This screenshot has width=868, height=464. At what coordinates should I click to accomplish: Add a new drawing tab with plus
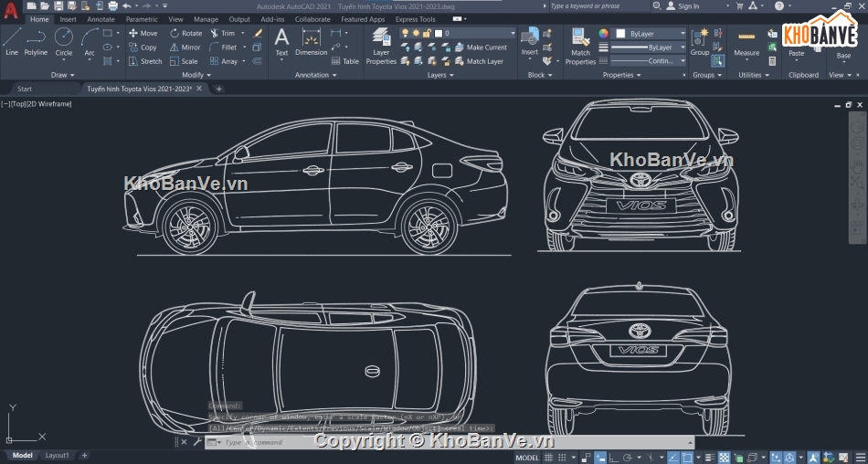pos(218,89)
